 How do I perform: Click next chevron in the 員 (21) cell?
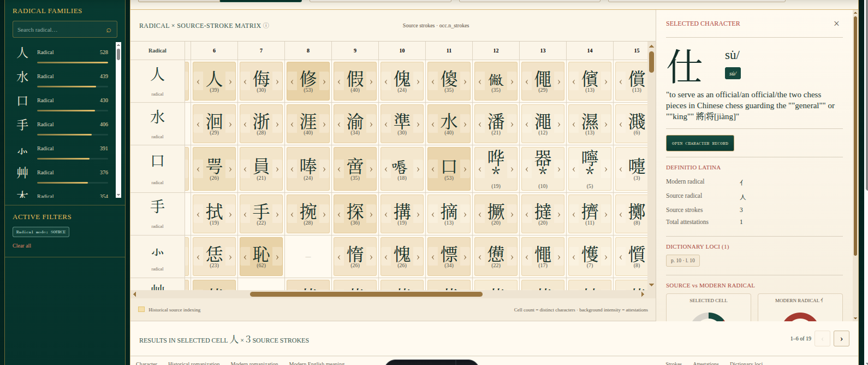277,169
